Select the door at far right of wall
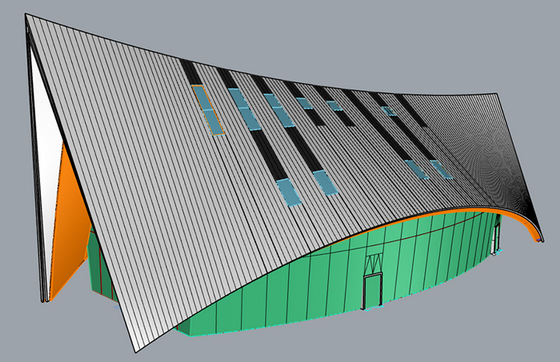This screenshot has height=362, width=560. pos(496,238)
